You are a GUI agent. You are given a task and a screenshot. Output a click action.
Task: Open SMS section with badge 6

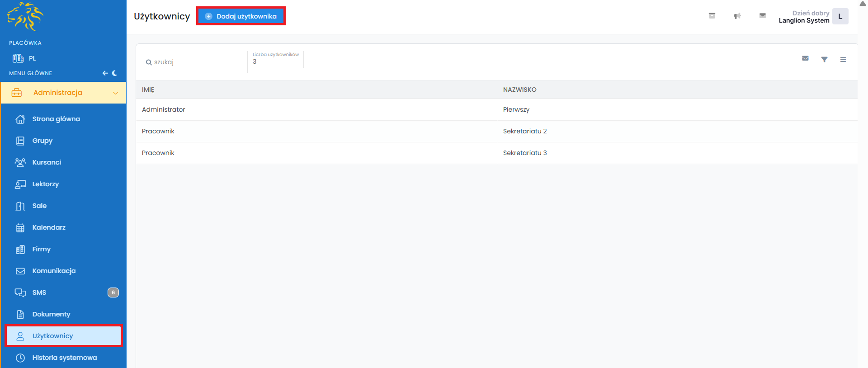click(x=39, y=293)
